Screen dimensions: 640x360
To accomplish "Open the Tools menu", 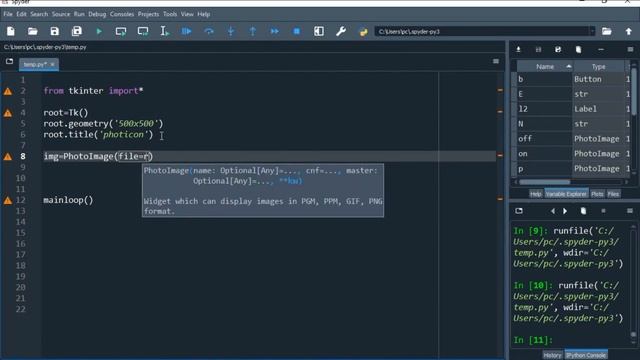I will click(170, 14).
